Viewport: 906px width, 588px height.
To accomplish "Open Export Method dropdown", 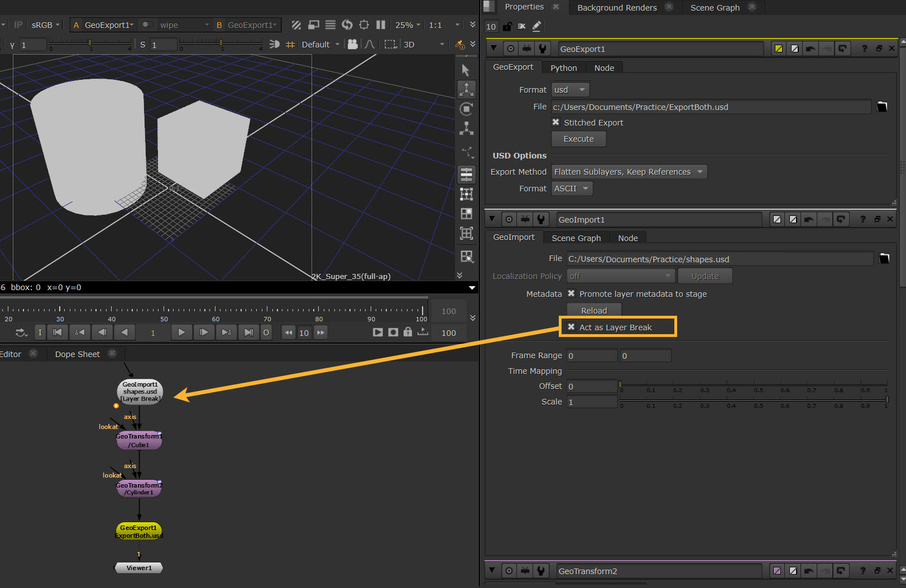I will point(629,172).
